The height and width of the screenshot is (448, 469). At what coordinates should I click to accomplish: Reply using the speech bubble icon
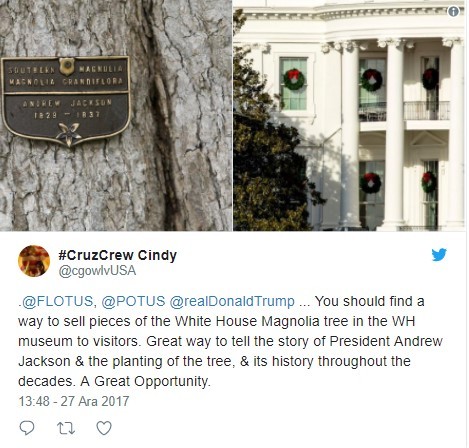tap(27, 428)
